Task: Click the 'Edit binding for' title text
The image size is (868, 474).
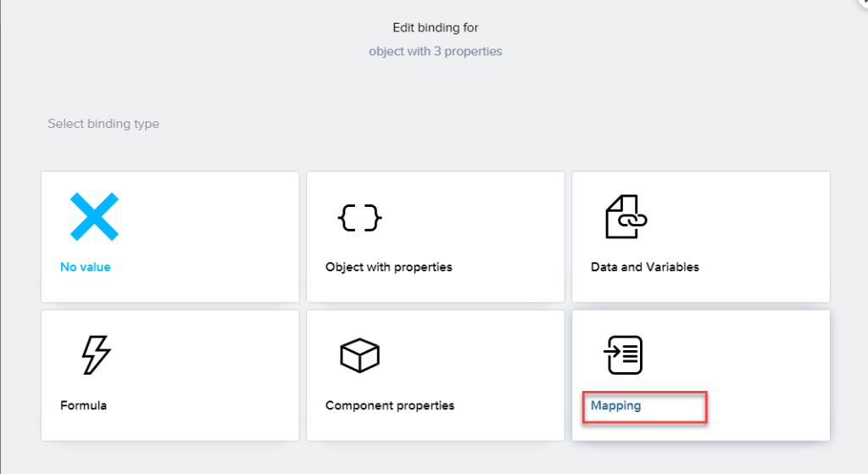Action: click(x=435, y=28)
